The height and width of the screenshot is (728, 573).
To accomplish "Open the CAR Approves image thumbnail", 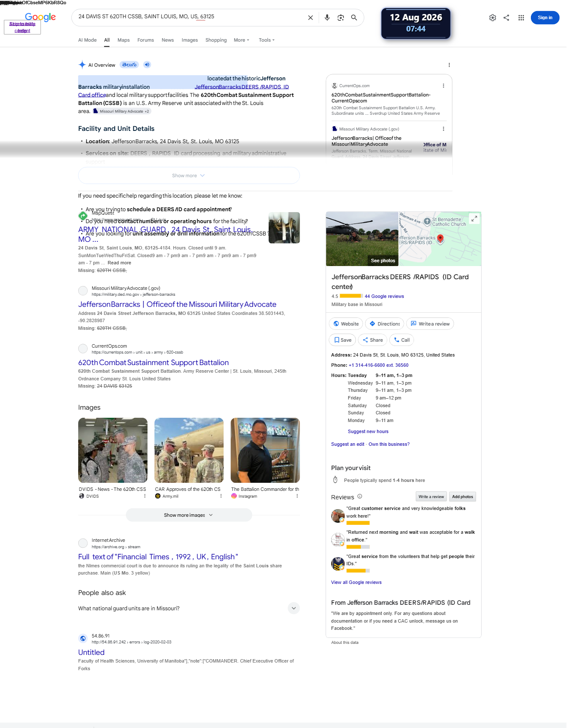I will pyautogui.click(x=189, y=450).
